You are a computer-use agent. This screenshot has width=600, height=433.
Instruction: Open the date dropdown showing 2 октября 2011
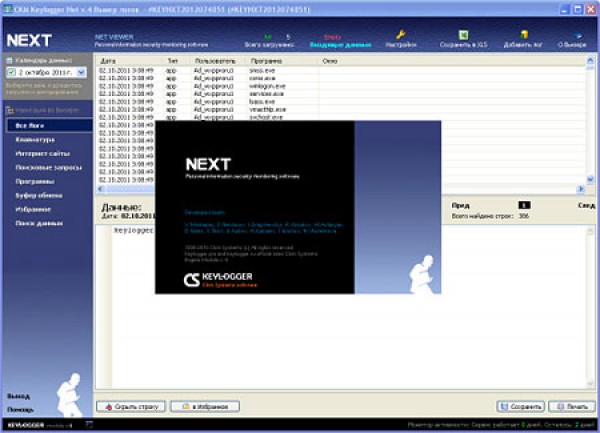click(81, 72)
